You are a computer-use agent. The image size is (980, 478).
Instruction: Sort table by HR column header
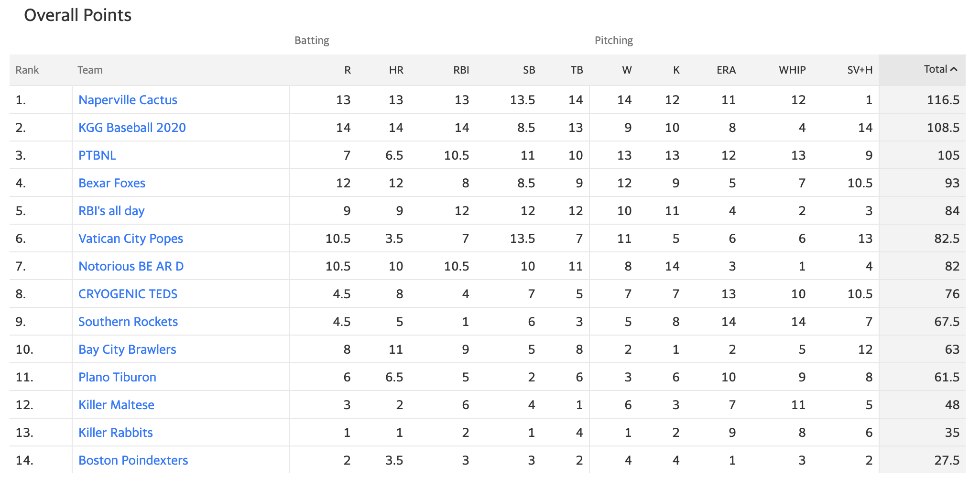(x=396, y=70)
